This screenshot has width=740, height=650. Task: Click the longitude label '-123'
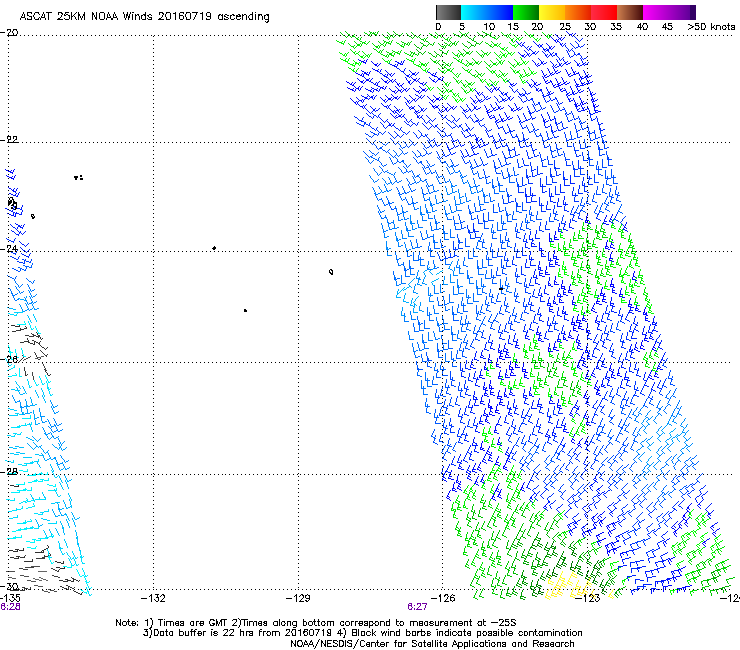click(588, 599)
